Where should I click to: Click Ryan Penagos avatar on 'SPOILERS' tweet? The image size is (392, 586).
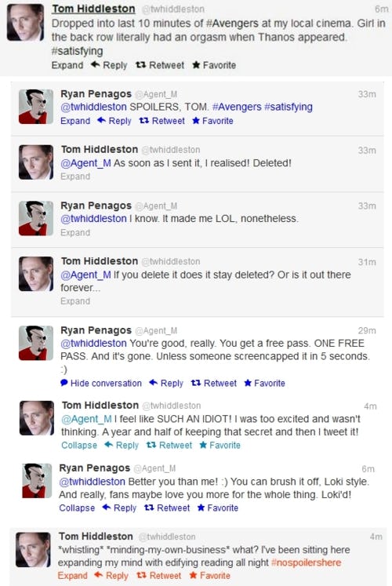(36, 107)
